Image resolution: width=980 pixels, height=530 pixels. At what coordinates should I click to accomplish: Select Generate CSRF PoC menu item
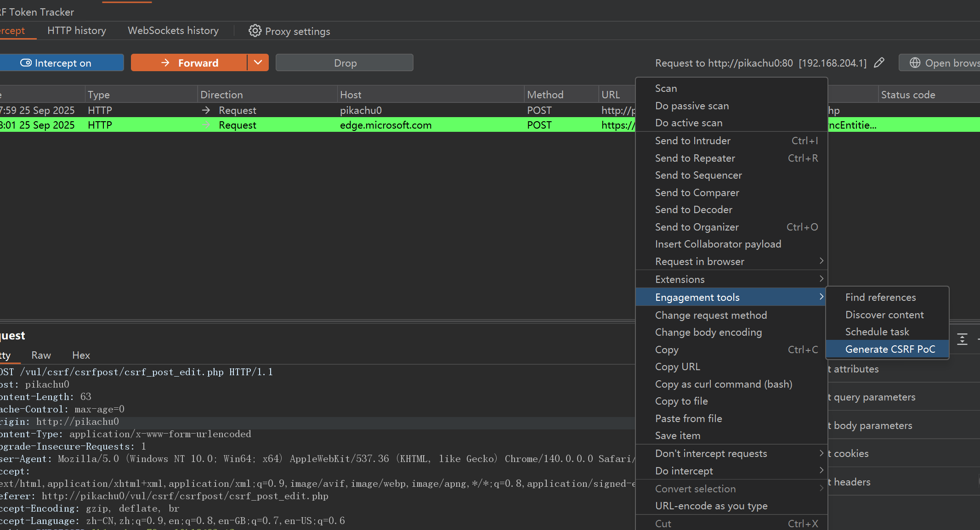889,349
